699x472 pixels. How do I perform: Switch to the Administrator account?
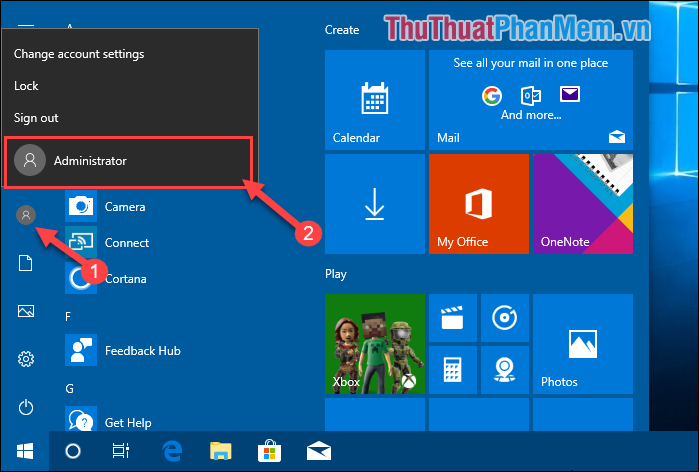pos(129,160)
